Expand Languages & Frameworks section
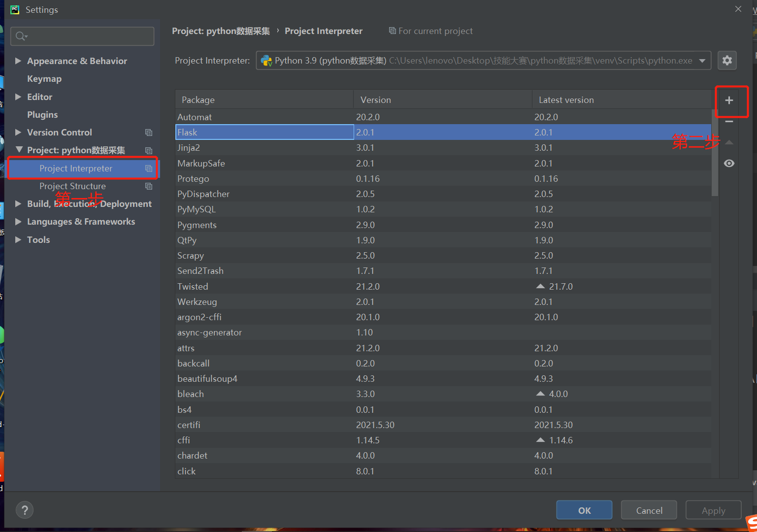Image resolution: width=757 pixels, height=532 pixels. (x=18, y=222)
